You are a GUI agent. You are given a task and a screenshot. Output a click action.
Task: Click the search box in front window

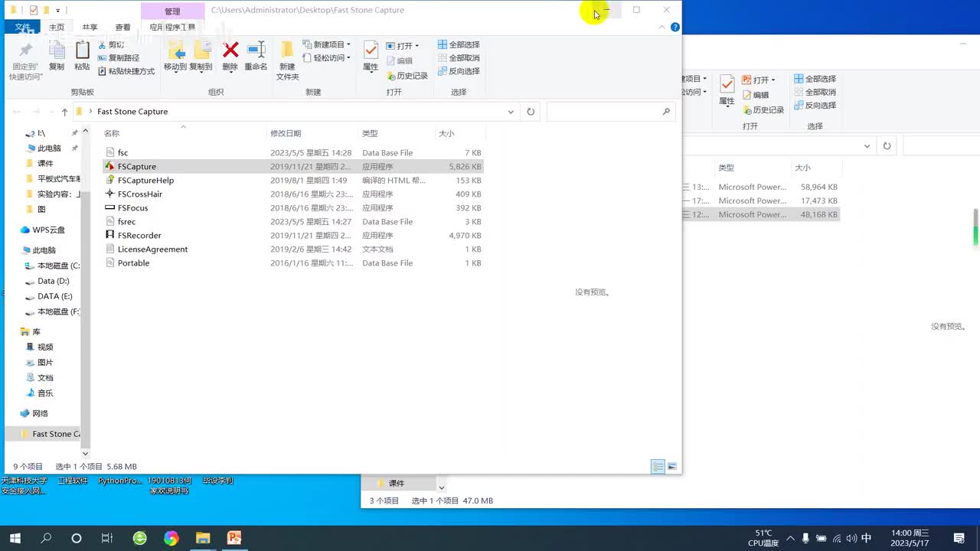click(610, 112)
